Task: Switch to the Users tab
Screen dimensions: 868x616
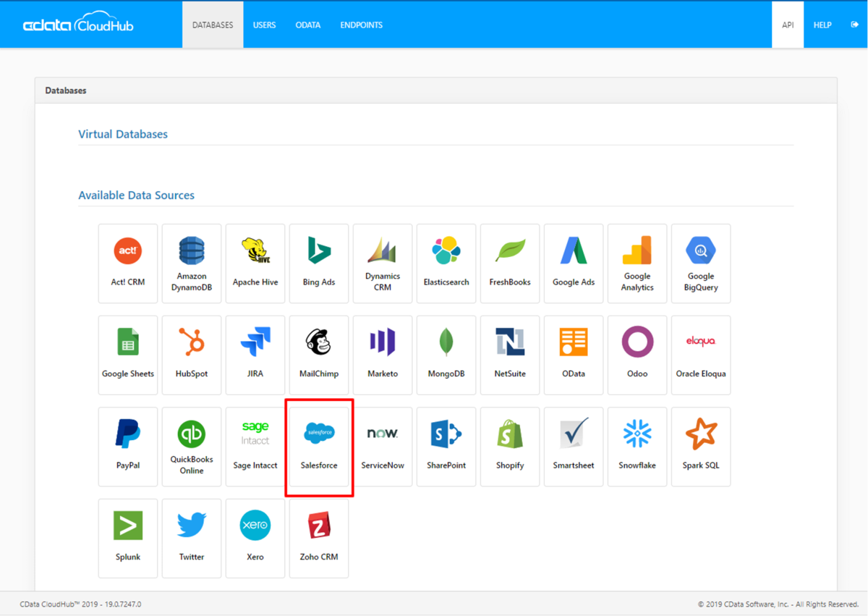Action: click(264, 25)
